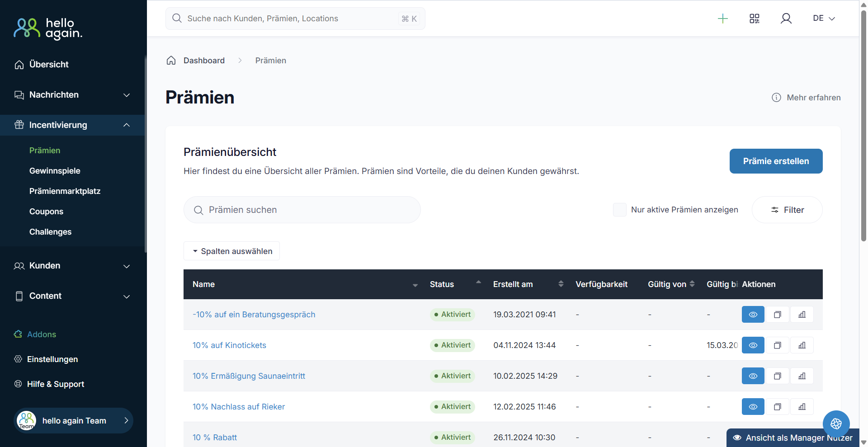Enable Nur aktive Prämien anzeigen checkbox
Viewport: 868px width, 447px height.
click(619, 210)
